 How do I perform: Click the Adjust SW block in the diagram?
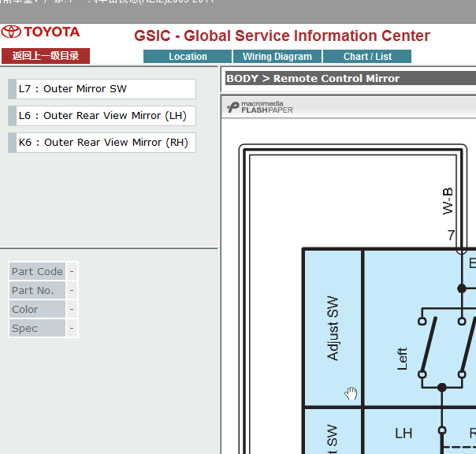(333, 328)
